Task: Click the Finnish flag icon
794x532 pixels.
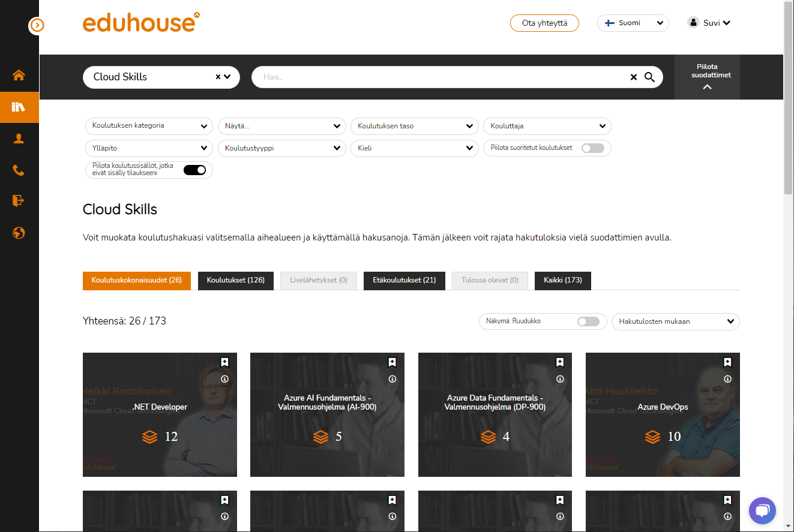Action: (610, 23)
